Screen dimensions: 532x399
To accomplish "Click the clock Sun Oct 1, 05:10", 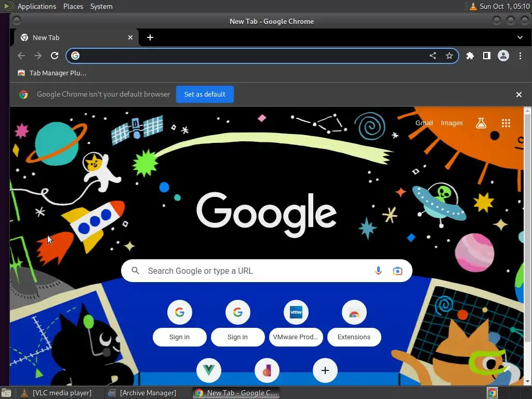I will point(504,6).
